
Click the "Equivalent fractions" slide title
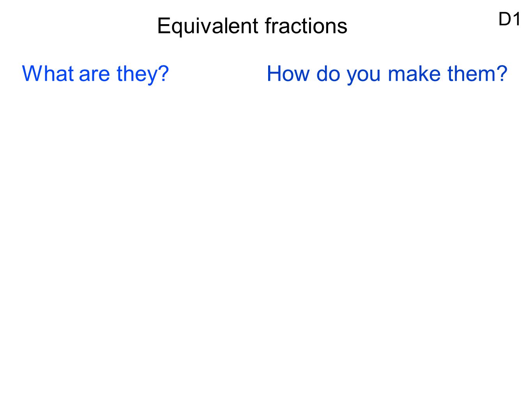tap(252, 26)
